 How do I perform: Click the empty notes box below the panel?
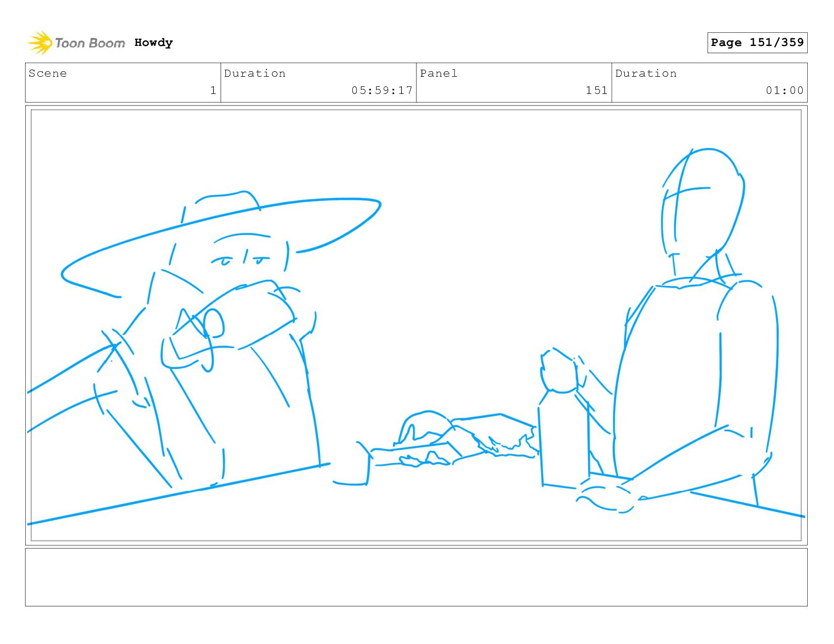416,577
